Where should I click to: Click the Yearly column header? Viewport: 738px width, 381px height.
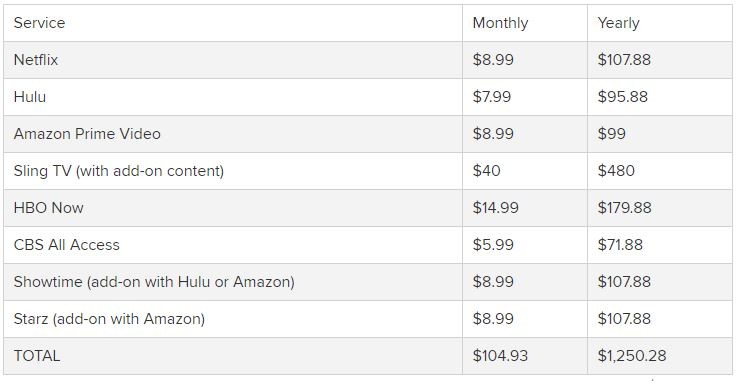(x=618, y=23)
